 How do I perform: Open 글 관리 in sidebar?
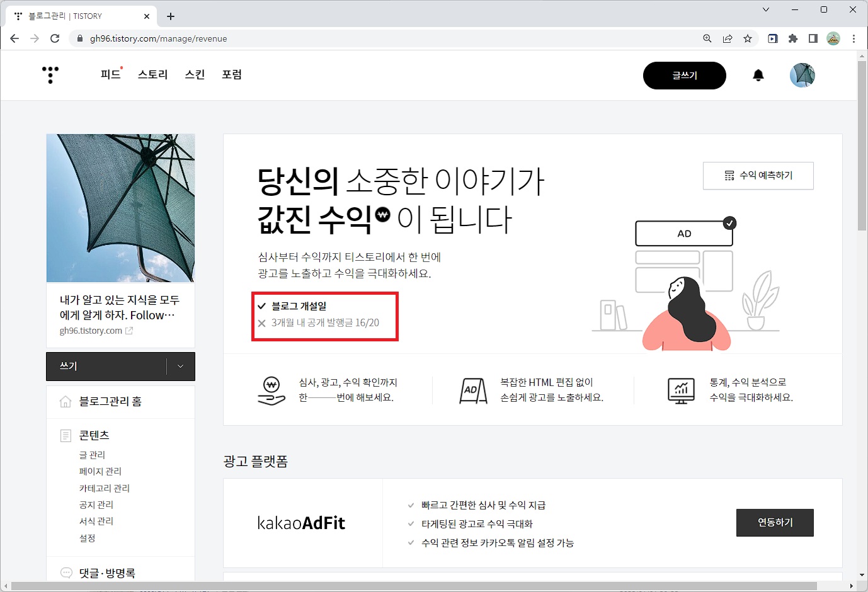(92, 455)
